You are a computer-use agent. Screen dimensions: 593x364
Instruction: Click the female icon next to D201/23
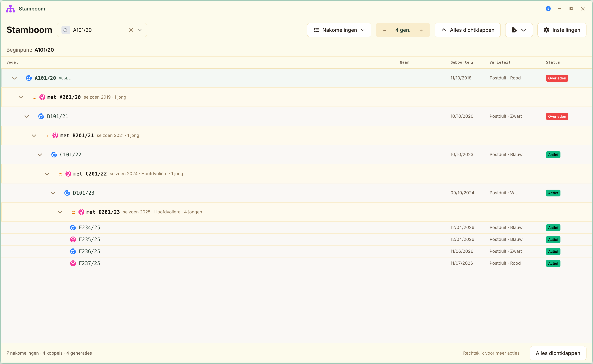coord(82,212)
